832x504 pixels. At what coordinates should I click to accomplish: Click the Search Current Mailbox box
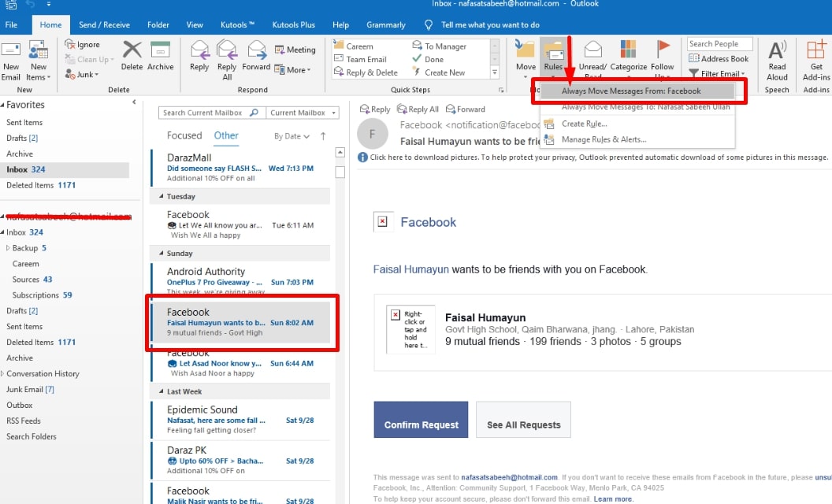[x=211, y=113]
